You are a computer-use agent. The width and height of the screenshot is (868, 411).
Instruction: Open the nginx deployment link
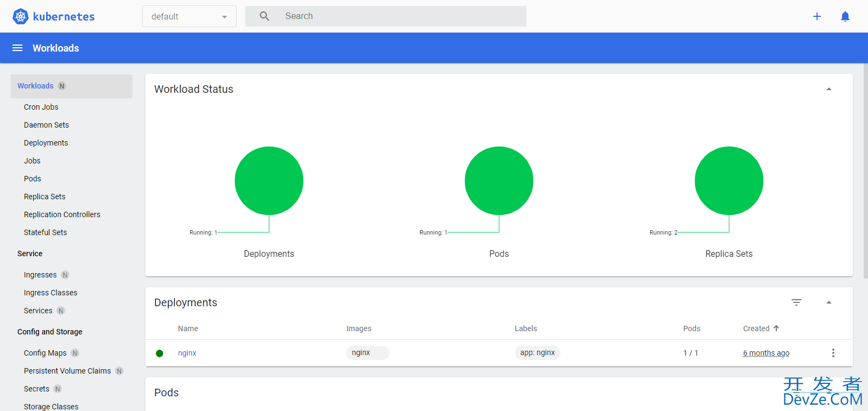point(187,353)
